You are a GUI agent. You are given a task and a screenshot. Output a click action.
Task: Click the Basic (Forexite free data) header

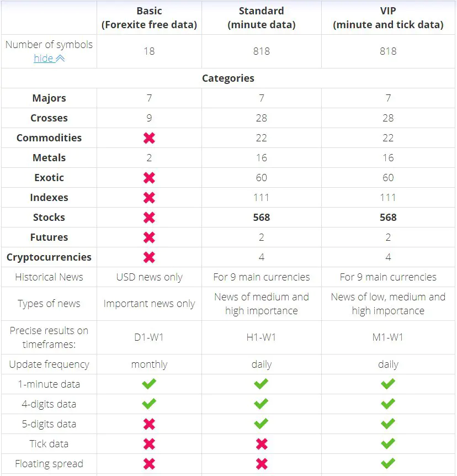tap(149, 18)
